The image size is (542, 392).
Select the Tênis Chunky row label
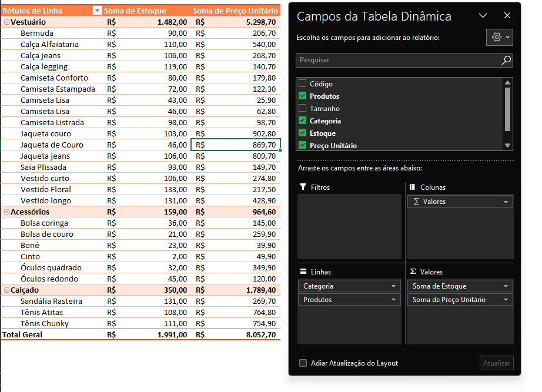45,324
